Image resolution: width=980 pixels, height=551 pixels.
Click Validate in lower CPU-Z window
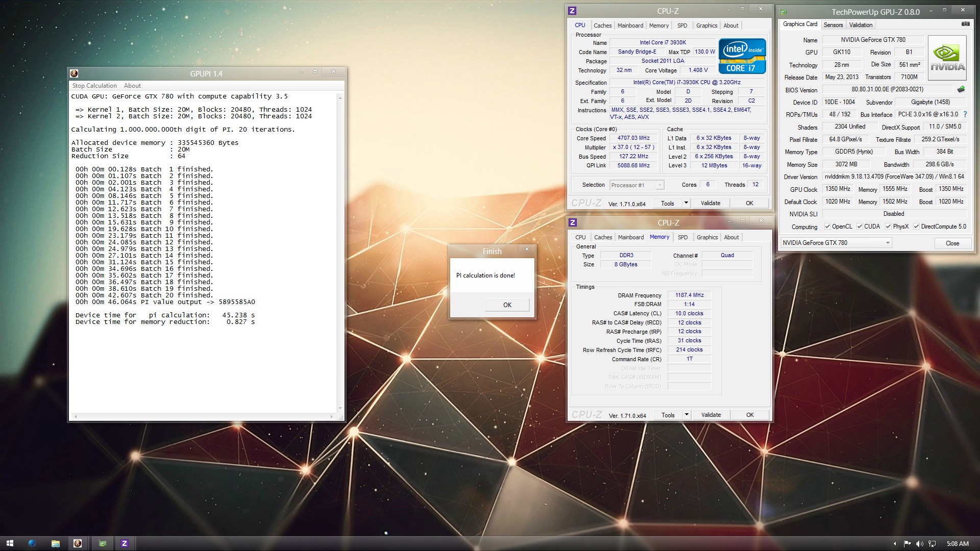click(x=710, y=415)
